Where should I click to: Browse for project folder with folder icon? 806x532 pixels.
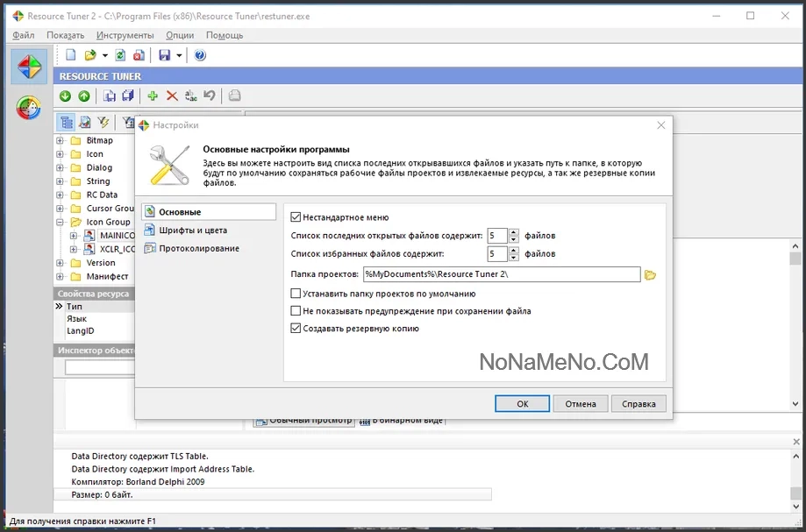650,275
